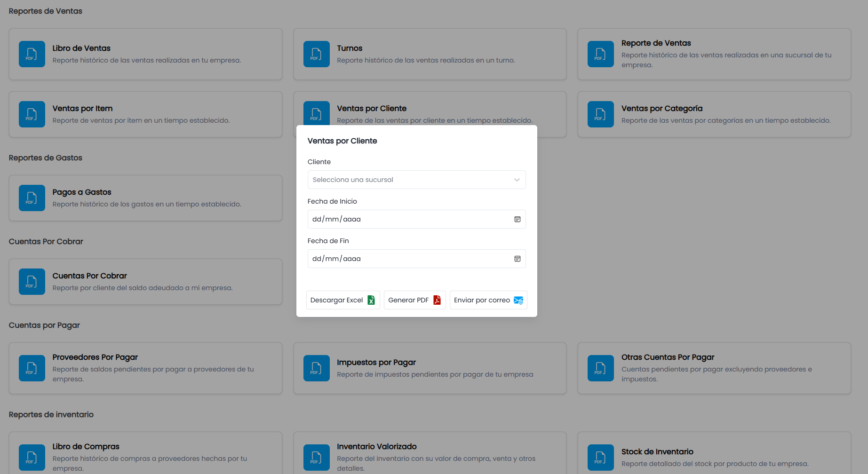Click the PDF icon for Turnos report
This screenshot has height=474, width=868.
pyautogui.click(x=317, y=54)
